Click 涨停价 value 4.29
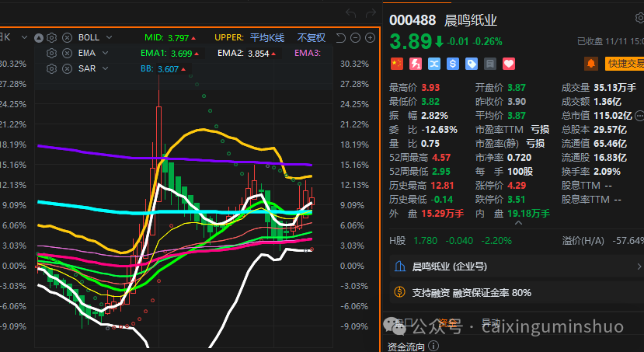The width and height of the screenshot is (644, 352). (x=517, y=185)
